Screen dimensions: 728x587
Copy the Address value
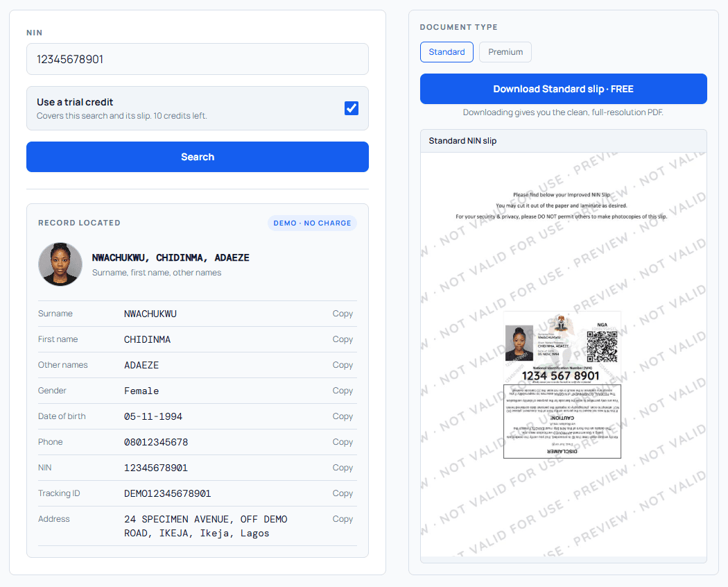[343, 519]
